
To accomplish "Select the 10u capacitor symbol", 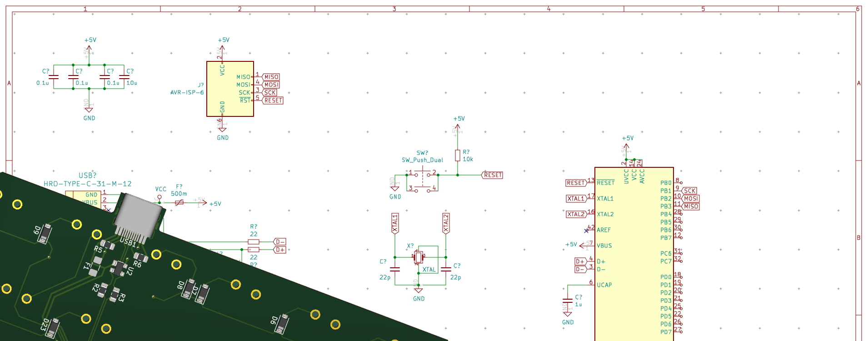I will pos(124,77).
